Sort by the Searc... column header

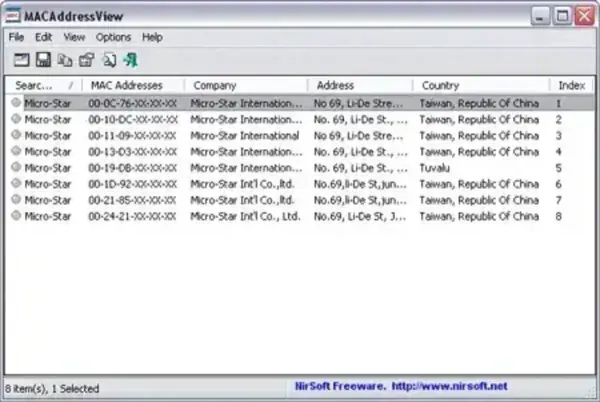pyautogui.click(x=44, y=85)
